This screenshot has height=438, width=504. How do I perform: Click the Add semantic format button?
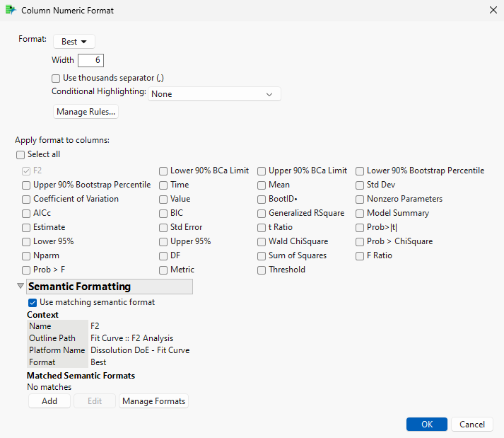coord(49,401)
